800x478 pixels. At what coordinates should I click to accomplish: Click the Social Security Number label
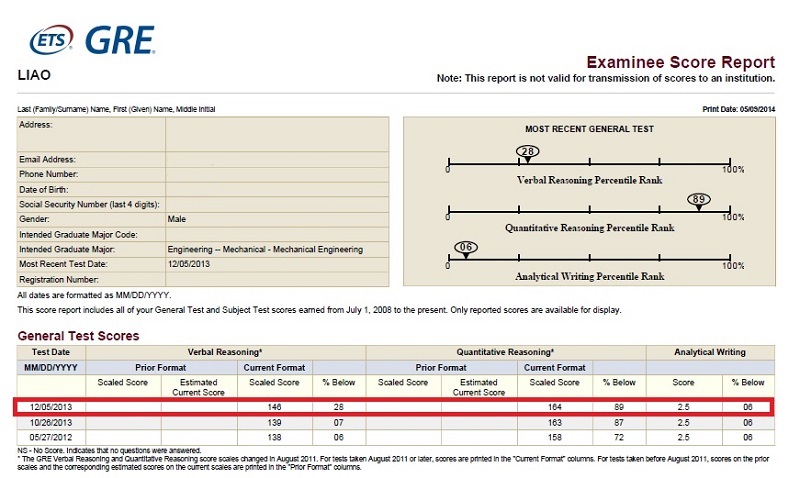[x=89, y=204]
